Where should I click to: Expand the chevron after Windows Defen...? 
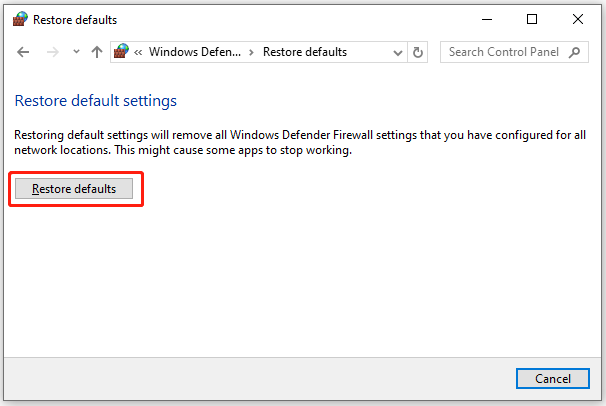[252, 52]
